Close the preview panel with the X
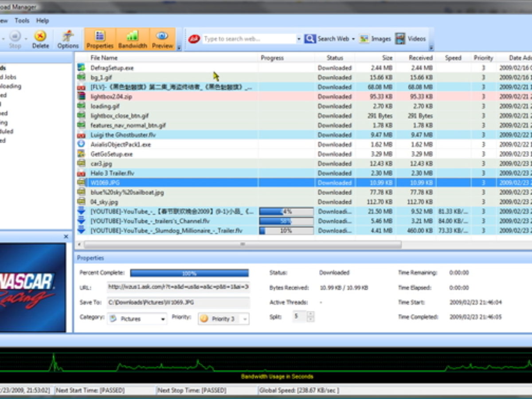 66,237
